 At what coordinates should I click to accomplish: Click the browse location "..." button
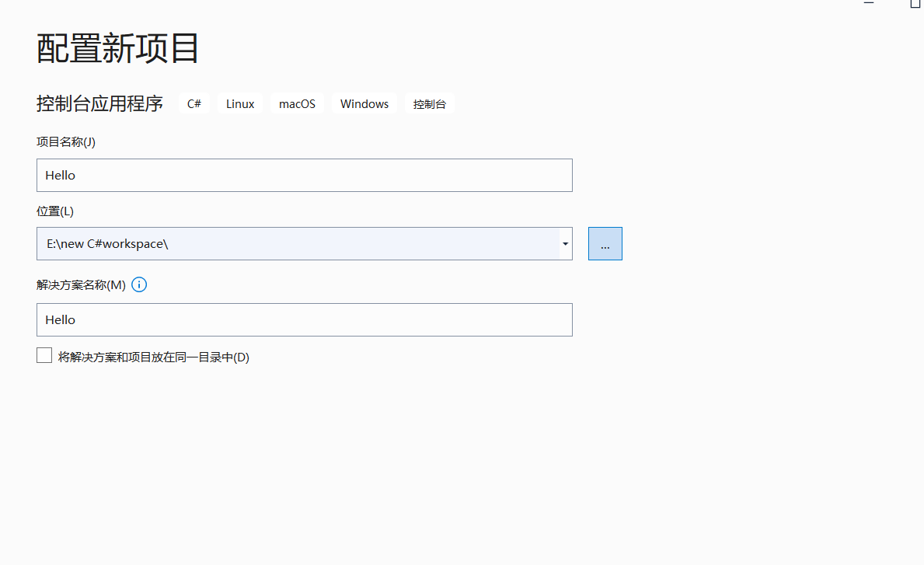click(x=605, y=244)
